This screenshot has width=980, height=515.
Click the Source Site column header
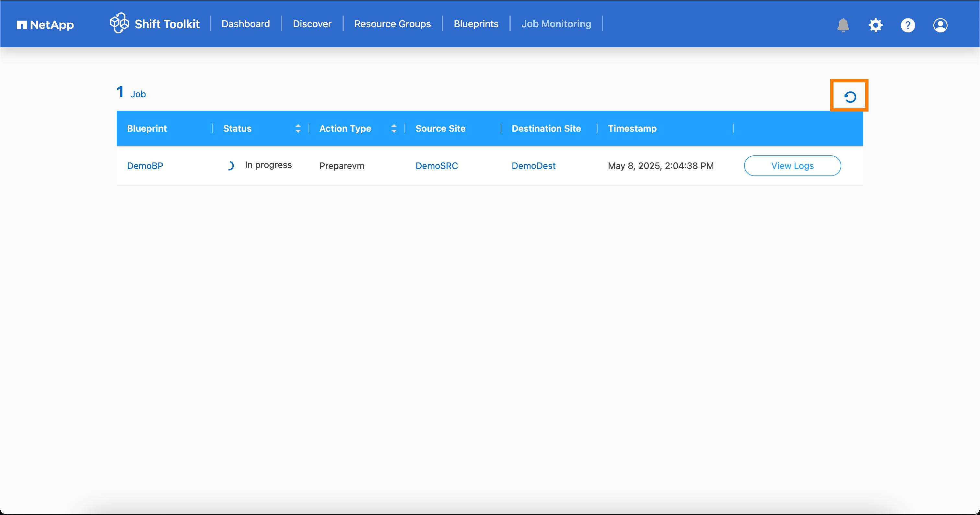[440, 128]
